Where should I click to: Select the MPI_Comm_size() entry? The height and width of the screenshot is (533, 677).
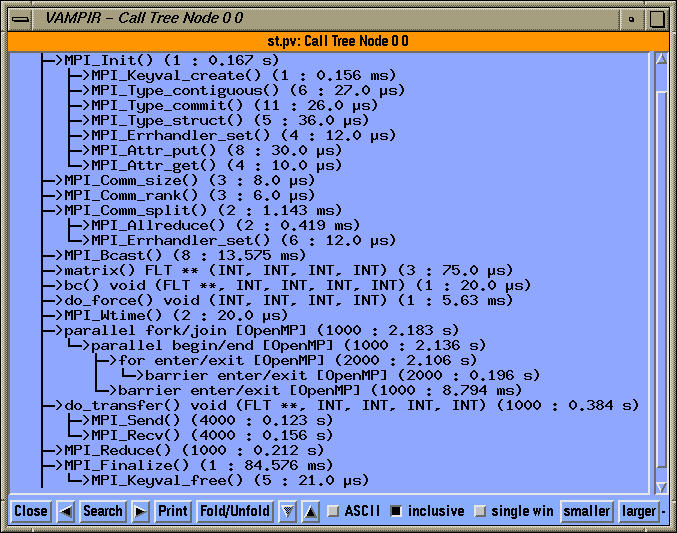coord(190,180)
